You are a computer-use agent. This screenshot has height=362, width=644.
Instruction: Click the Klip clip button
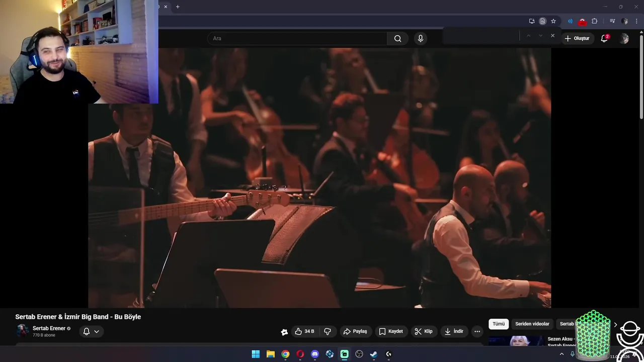pyautogui.click(x=424, y=331)
